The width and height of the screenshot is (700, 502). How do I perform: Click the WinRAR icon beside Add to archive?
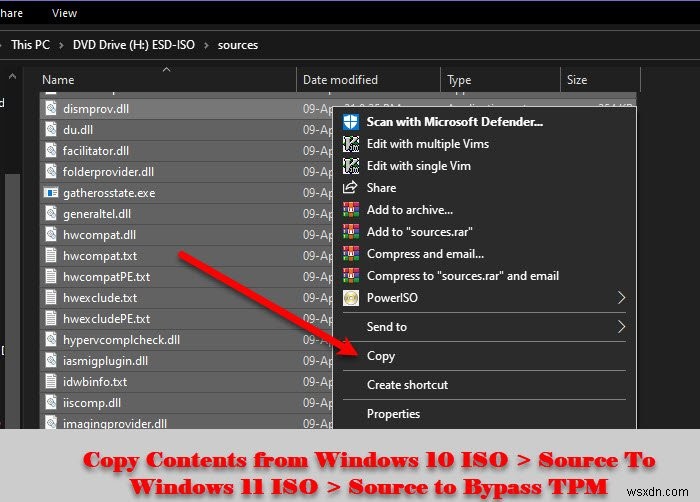(x=350, y=209)
